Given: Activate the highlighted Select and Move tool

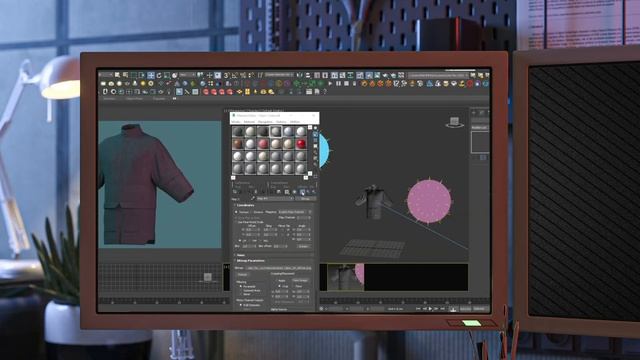Looking at the screenshot, I should coord(151,75).
